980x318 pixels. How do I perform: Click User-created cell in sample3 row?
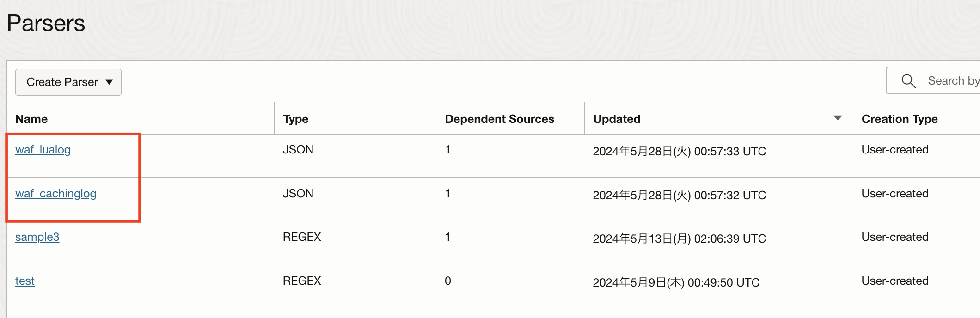click(x=894, y=237)
